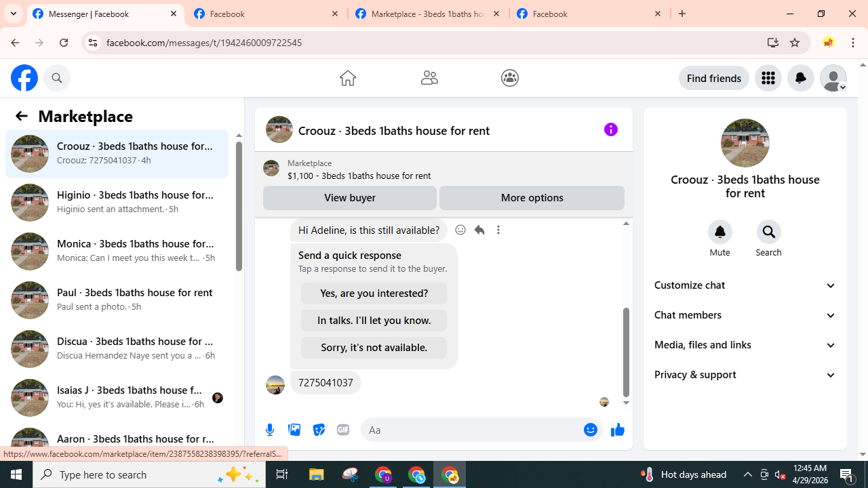868x488 pixels.
Task: Open the tab search dropdown arrow
Action: pyautogui.click(x=14, y=14)
